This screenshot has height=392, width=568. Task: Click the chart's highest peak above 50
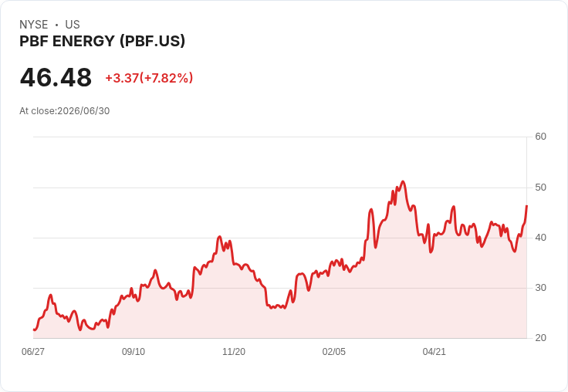click(x=403, y=181)
